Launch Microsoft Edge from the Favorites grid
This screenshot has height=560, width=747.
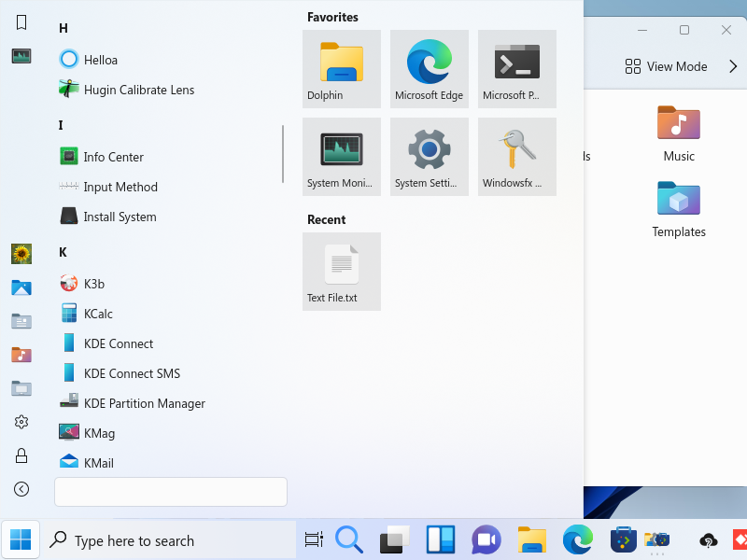pos(429,68)
